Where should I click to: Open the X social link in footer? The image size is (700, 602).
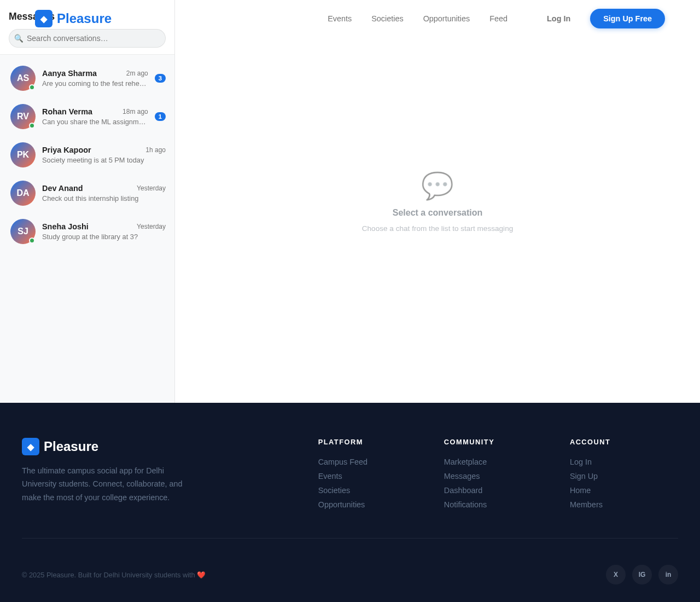click(x=616, y=575)
